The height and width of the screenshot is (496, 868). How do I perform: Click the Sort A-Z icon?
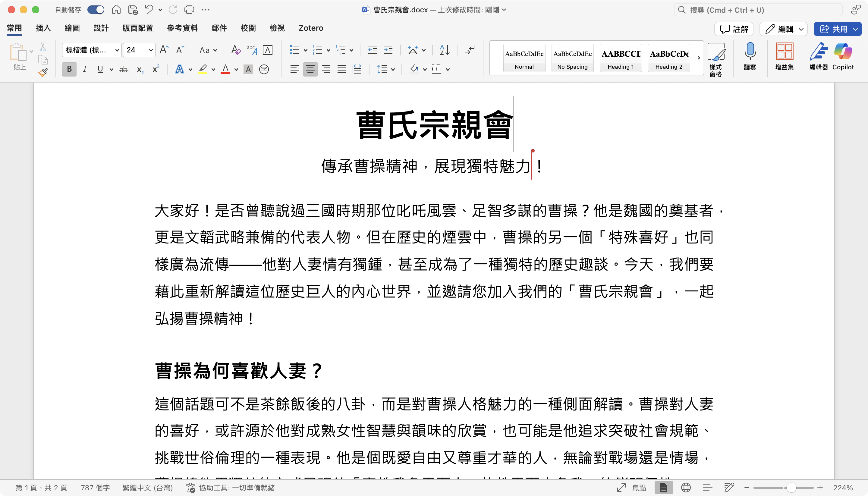445,50
